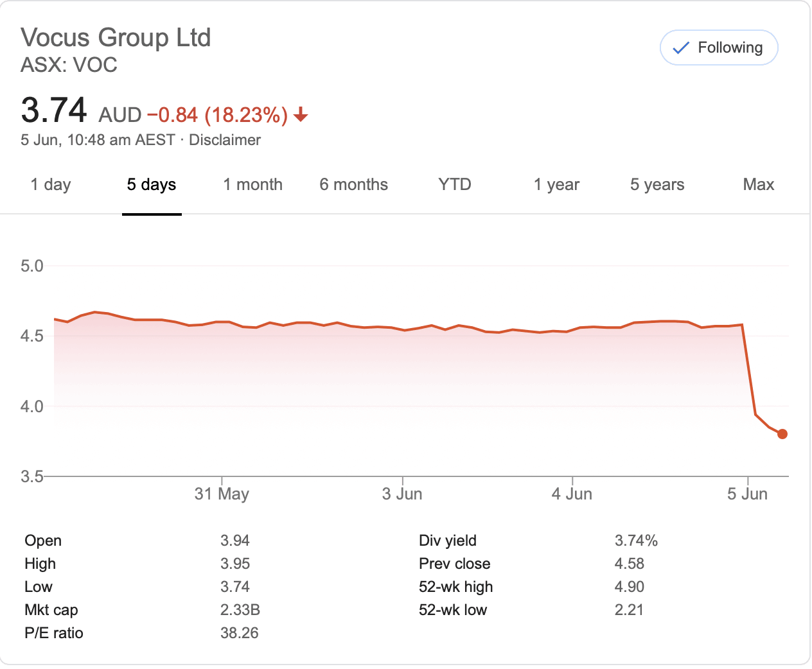Click the ASX: VOC ticker text
The width and height of the screenshot is (812, 669).
tap(69, 65)
